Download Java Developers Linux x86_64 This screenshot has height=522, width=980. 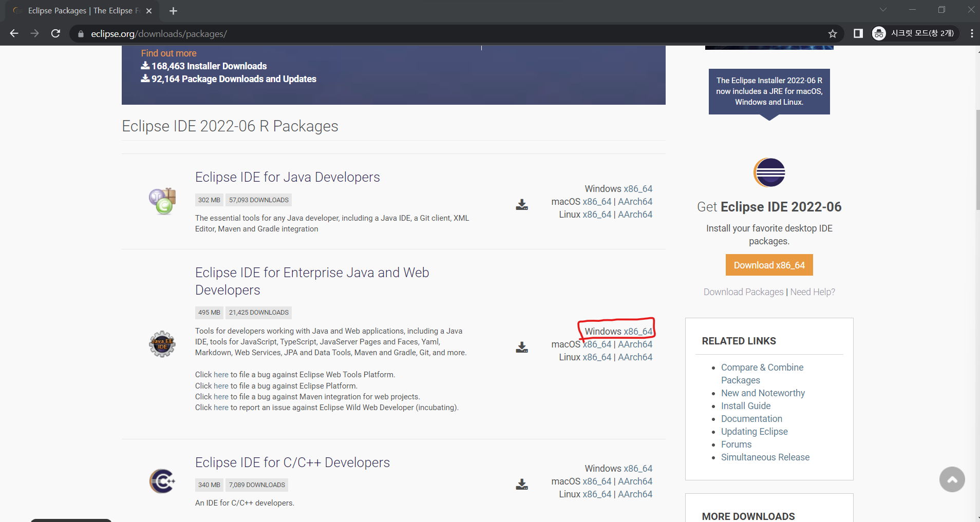click(x=597, y=215)
